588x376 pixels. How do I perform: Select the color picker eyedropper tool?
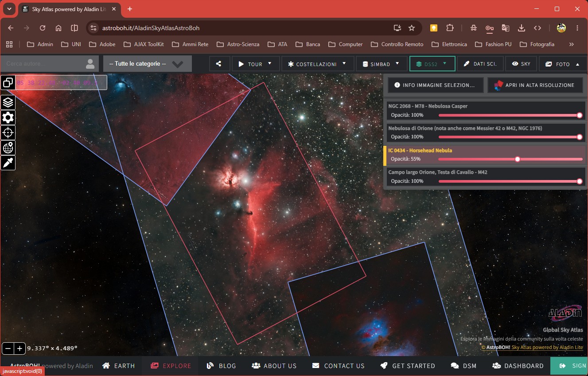pos(8,163)
